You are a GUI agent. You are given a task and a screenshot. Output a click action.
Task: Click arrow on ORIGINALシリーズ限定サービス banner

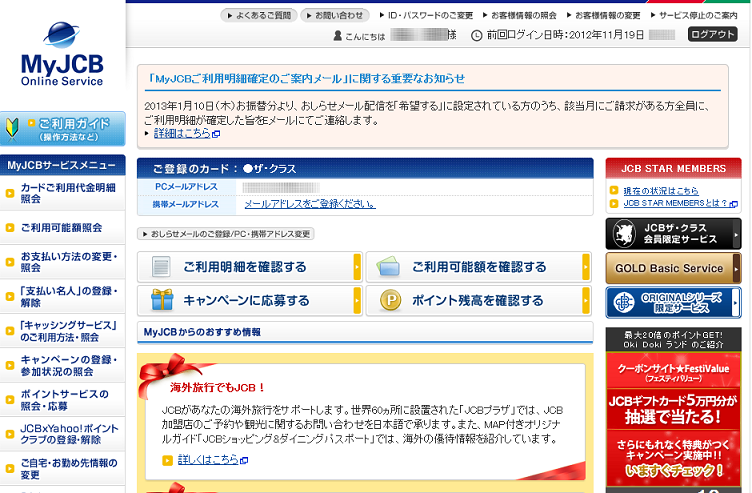tap(736, 303)
